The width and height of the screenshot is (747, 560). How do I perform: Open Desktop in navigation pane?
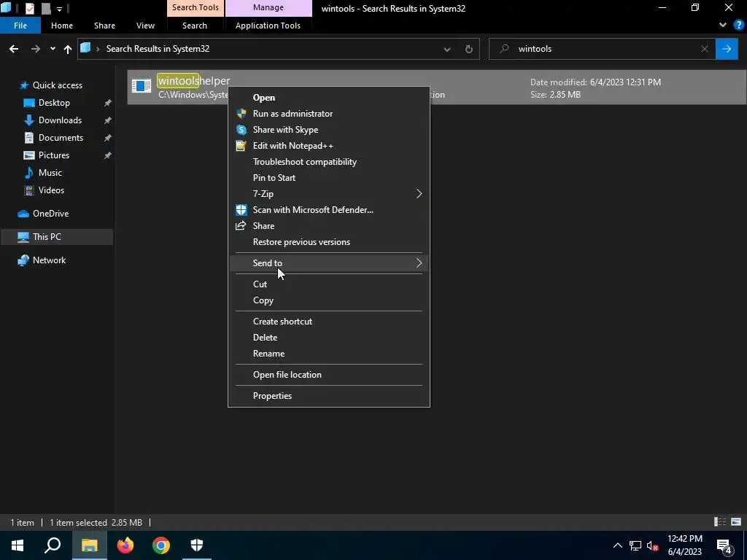pos(54,103)
